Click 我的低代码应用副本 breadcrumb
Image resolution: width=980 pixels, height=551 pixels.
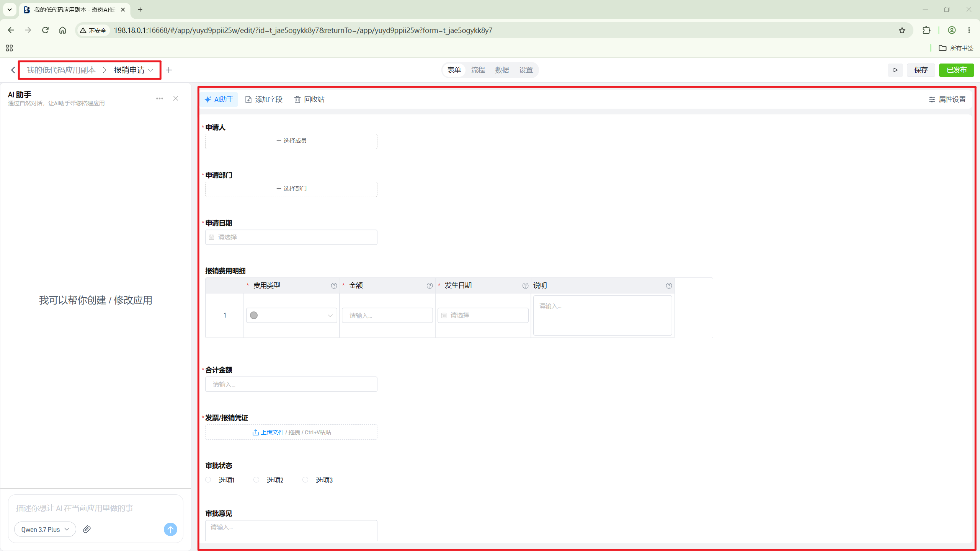pos(61,70)
